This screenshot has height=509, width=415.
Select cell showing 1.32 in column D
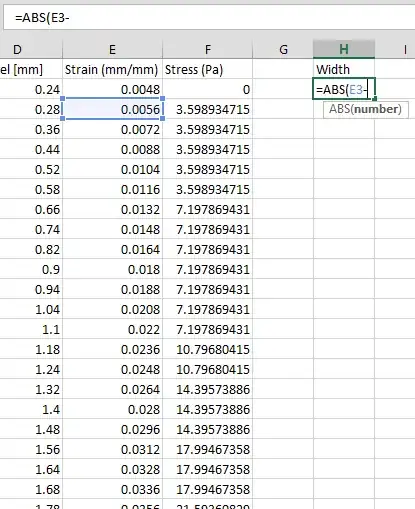(x=31, y=389)
